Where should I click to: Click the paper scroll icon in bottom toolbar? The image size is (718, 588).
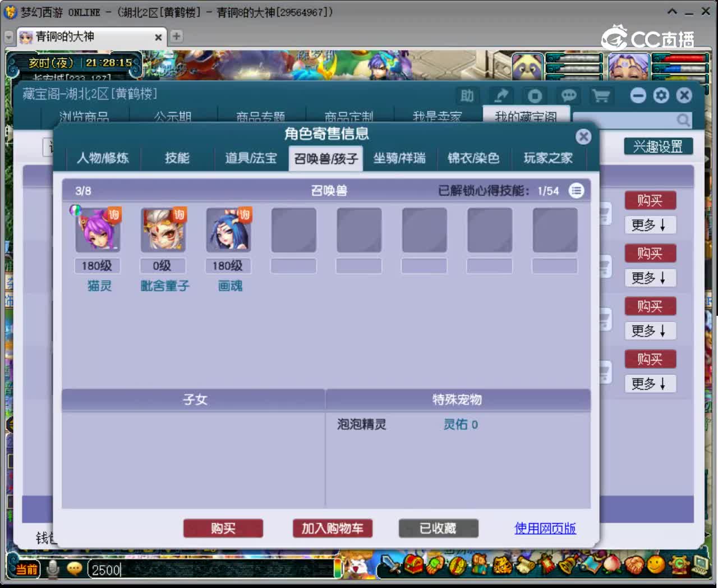(524, 565)
